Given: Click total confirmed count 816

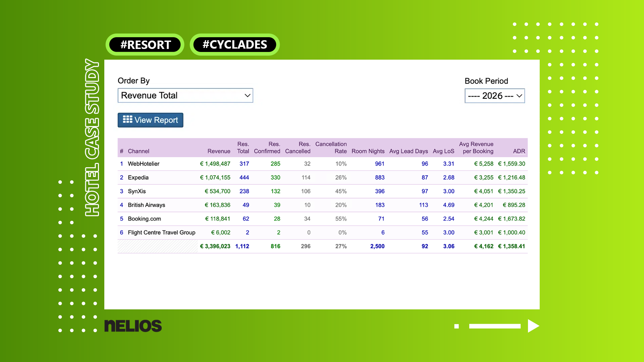Looking at the screenshot, I should (x=275, y=246).
